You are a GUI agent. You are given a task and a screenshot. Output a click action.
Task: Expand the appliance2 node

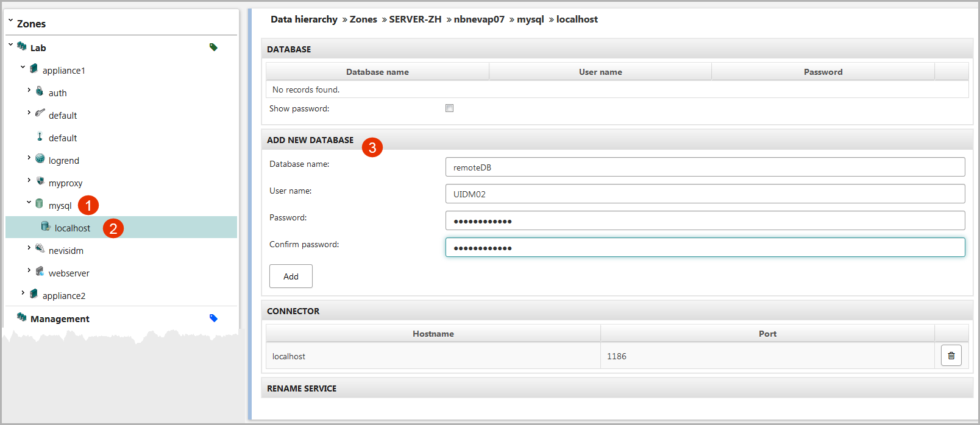point(23,292)
